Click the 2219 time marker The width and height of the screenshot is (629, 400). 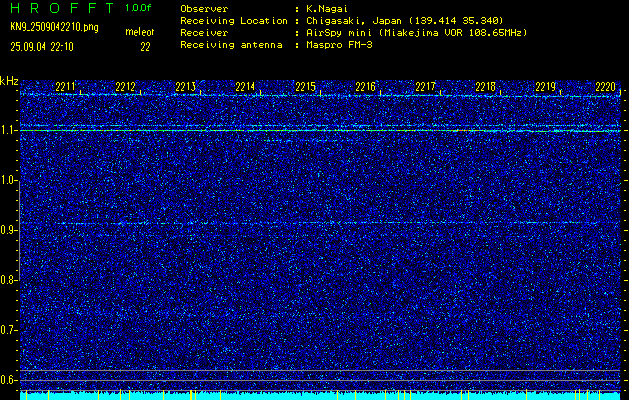click(x=546, y=87)
